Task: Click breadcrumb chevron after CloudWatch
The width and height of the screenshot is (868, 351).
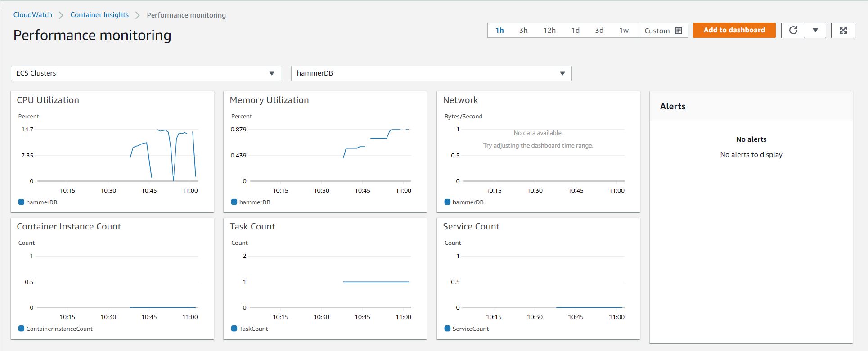Action: click(x=61, y=15)
